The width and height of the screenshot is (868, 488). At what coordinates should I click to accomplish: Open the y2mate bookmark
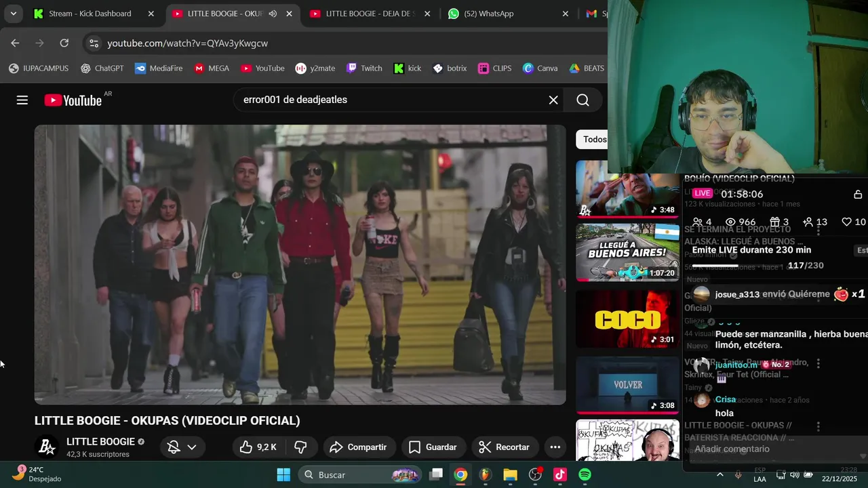click(x=315, y=68)
